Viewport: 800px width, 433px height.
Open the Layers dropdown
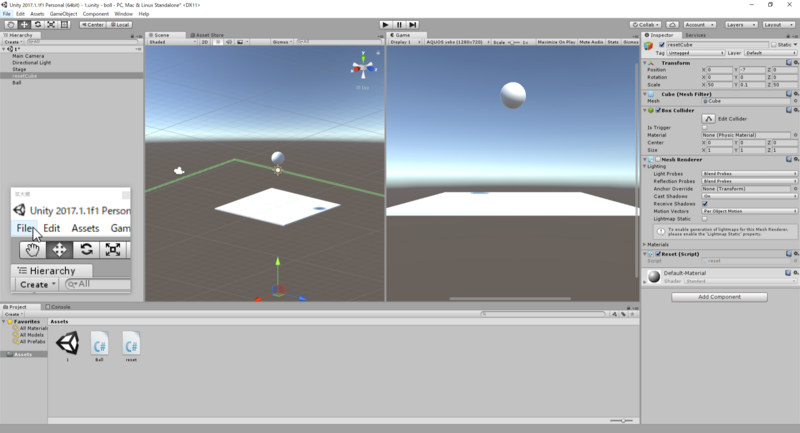point(740,24)
